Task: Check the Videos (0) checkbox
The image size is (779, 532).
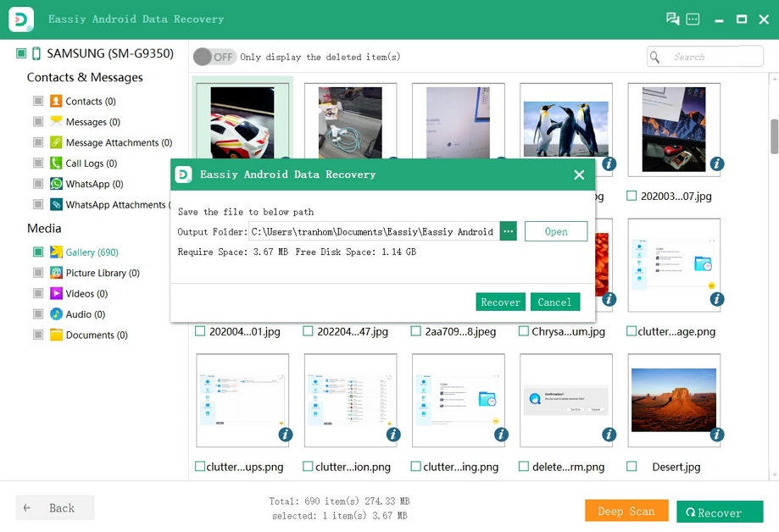Action: click(38, 294)
